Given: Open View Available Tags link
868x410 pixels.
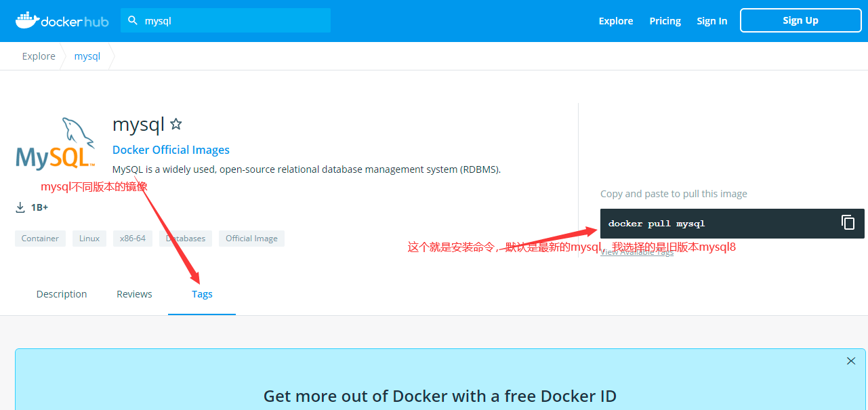Looking at the screenshot, I should tap(637, 252).
